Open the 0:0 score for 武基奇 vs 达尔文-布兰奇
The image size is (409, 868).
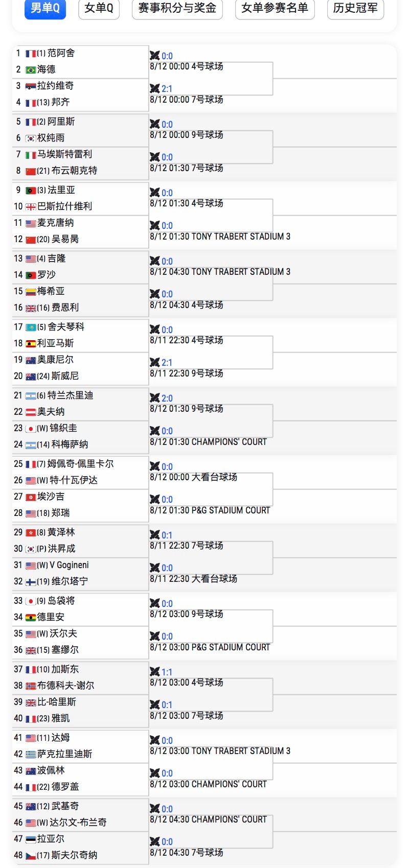click(167, 809)
